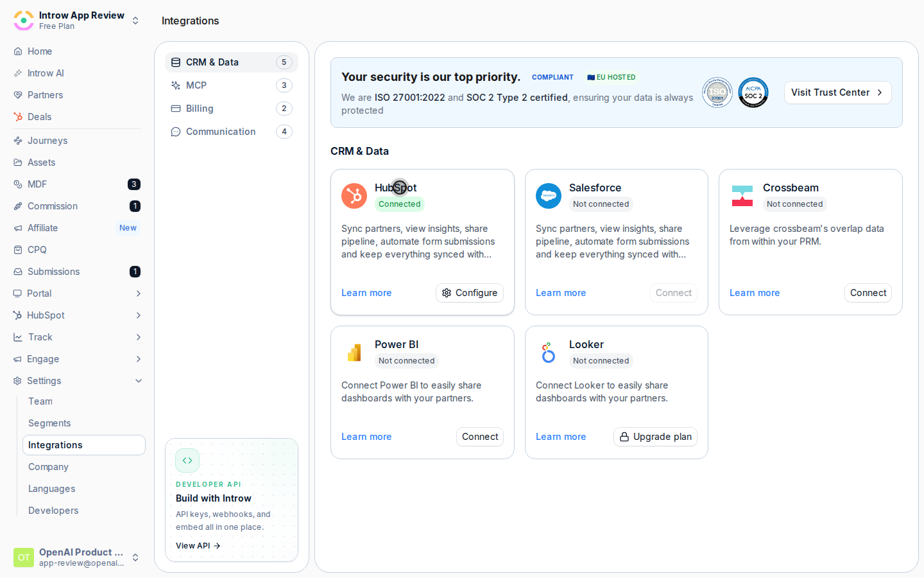Open Introw AI sparkle icon
Image resolution: width=924 pixels, height=578 pixels.
tap(18, 73)
